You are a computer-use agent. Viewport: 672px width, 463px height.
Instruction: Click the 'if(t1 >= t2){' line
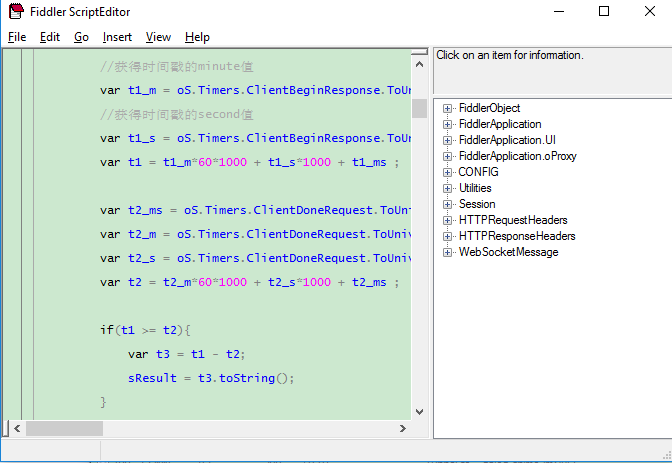point(146,330)
